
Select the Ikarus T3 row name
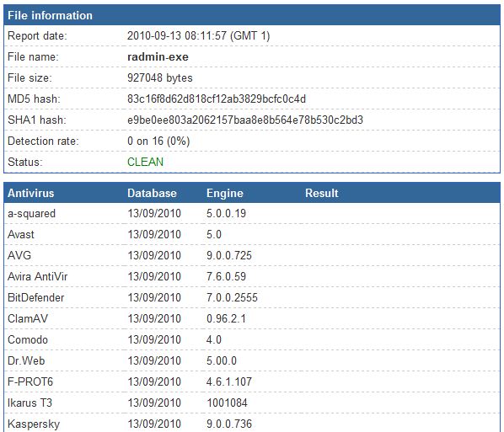point(29,403)
